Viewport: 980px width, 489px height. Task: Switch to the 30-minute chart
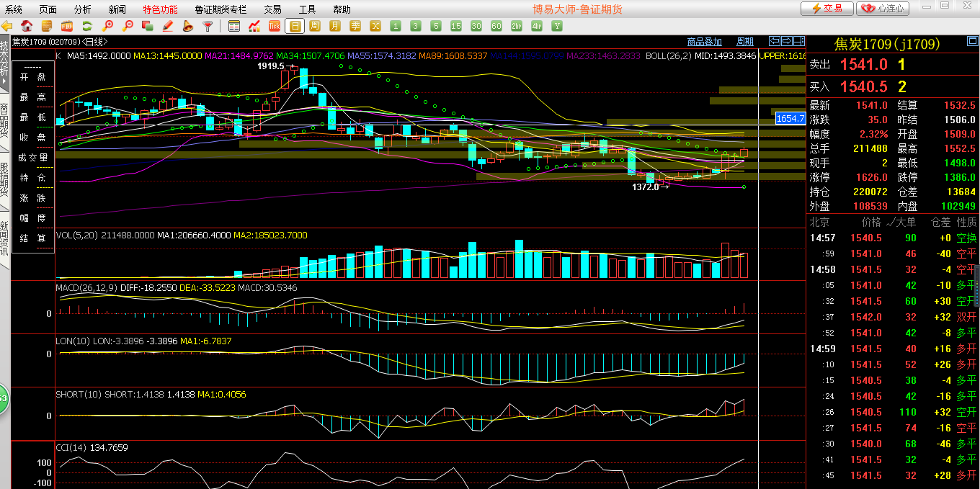[x=476, y=26]
